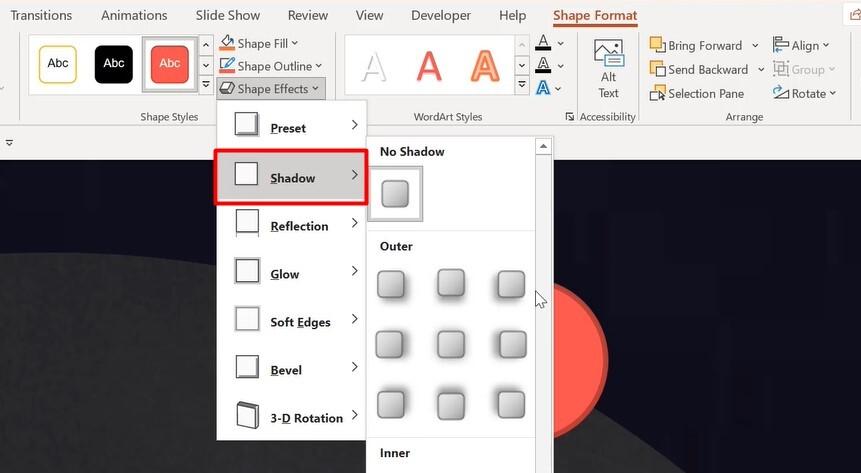
Task: Open the Text Fill color dropdown arrow
Action: (x=561, y=43)
